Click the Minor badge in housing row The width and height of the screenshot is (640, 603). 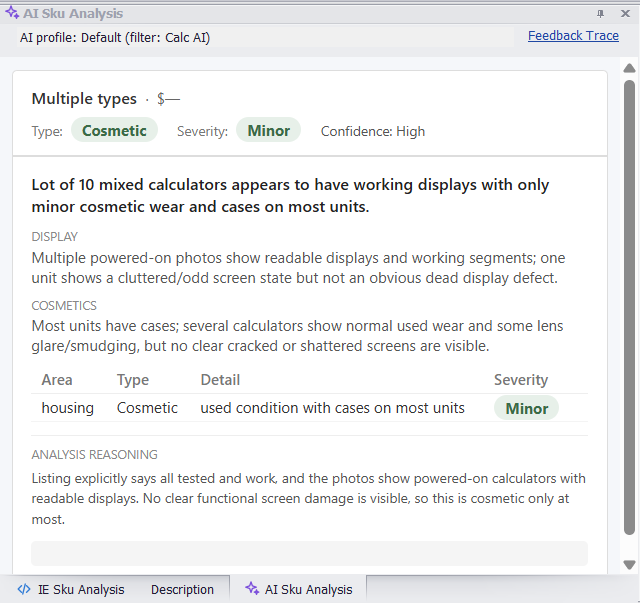click(526, 408)
